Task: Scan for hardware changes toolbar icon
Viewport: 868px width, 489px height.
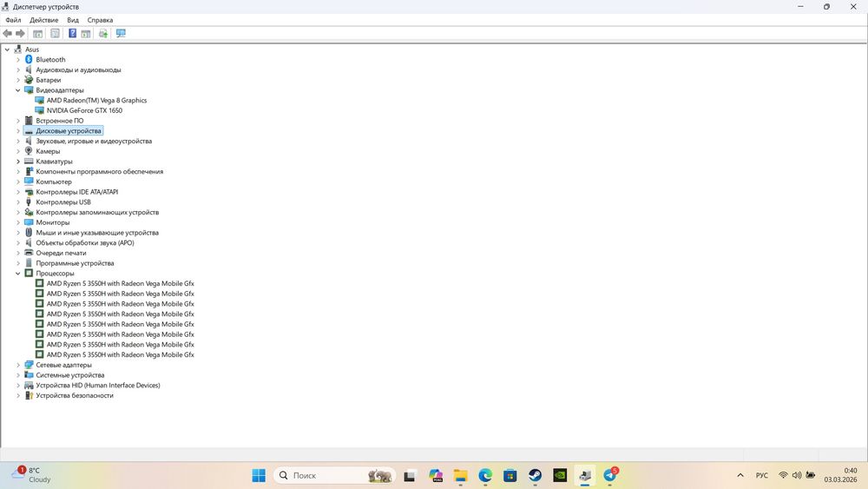Action: [x=121, y=34]
